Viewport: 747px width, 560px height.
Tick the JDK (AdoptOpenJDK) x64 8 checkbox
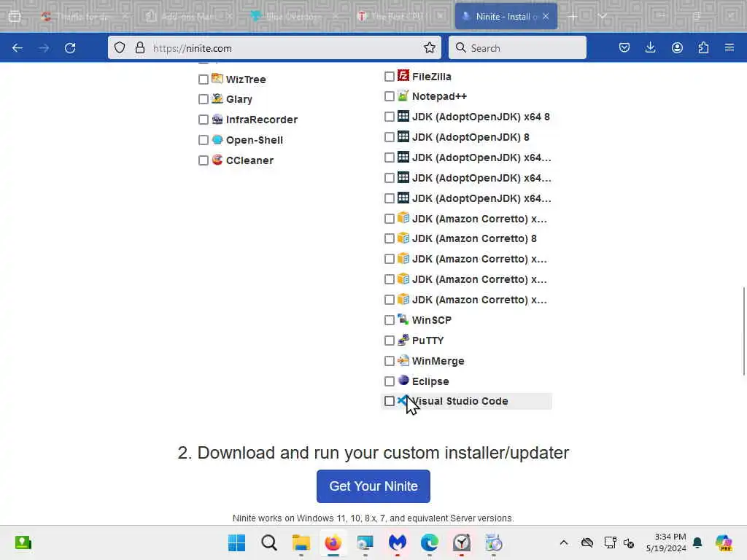click(x=390, y=117)
